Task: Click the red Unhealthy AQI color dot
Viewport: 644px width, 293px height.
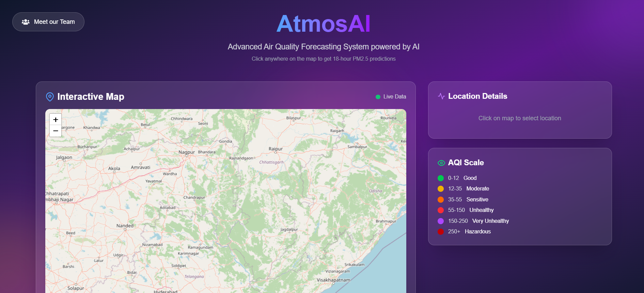Action: coord(441,210)
